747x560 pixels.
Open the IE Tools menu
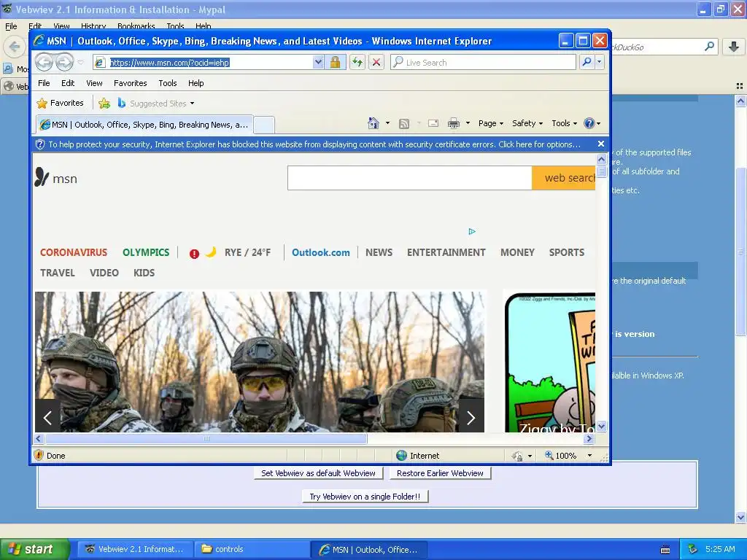[x=167, y=83]
